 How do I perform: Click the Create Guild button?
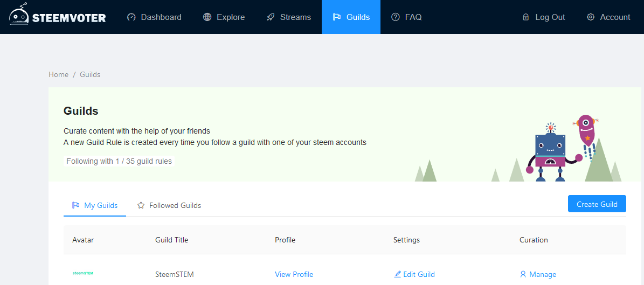tap(597, 204)
